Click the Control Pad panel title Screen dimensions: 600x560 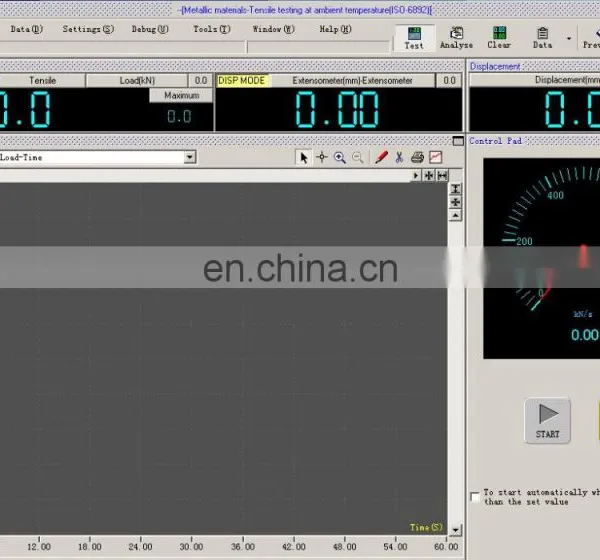point(496,141)
